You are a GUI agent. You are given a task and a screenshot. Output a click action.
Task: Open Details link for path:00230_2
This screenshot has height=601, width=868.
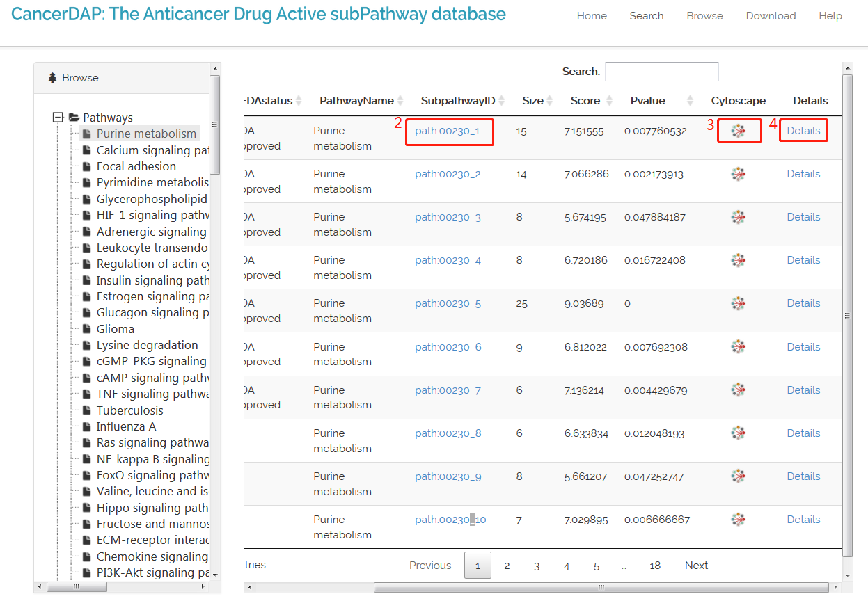pos(803,174)
